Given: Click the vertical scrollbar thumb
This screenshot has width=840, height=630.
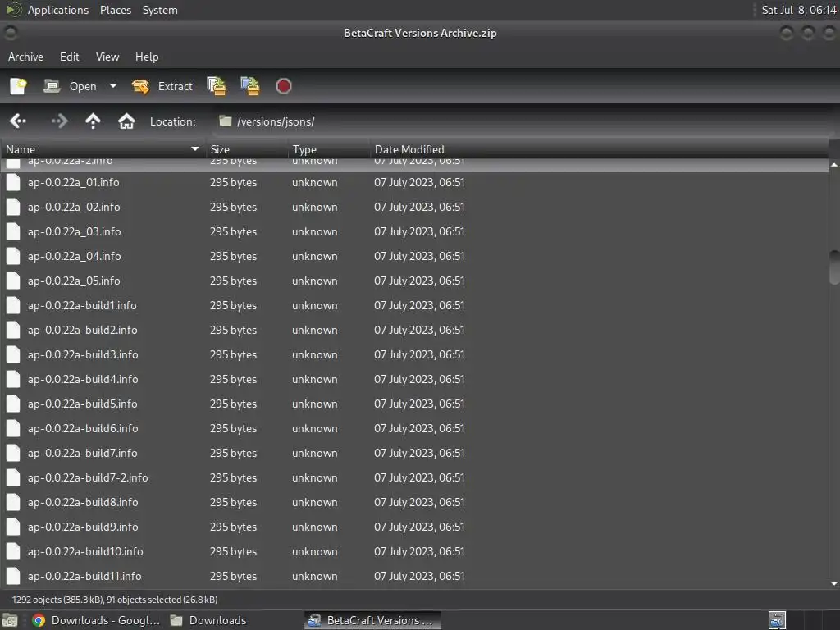Looking at the screenshot, I should coord(834,267).
